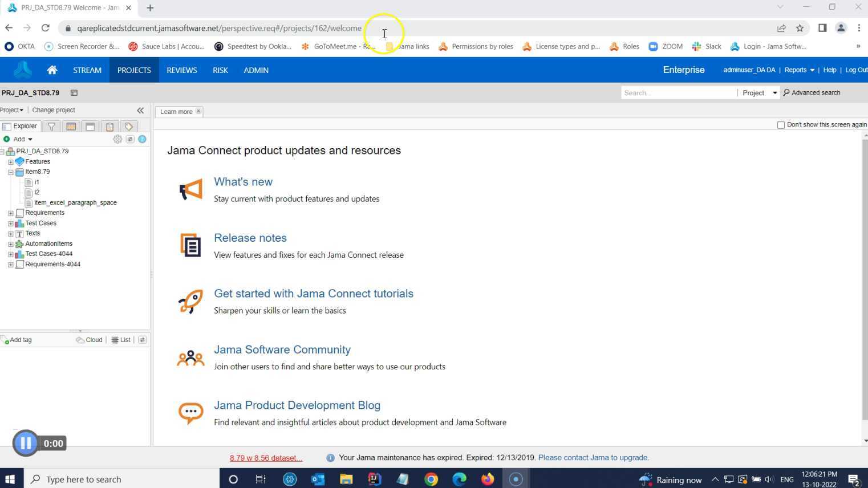The image size is (868, 488).
Task: Check Don't show this screen again
Action: (x=781, y=125)
